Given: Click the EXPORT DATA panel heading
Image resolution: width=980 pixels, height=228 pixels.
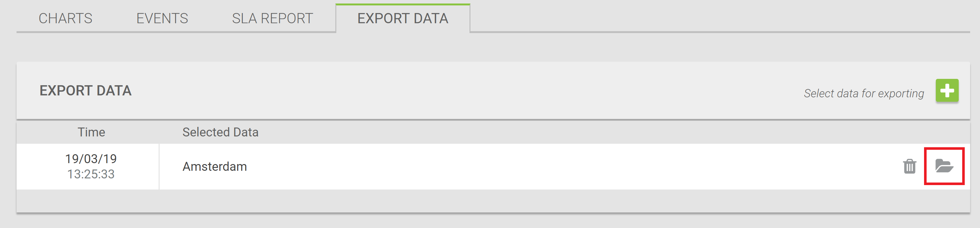Looking at the screenshot, I should pos(86,91).
